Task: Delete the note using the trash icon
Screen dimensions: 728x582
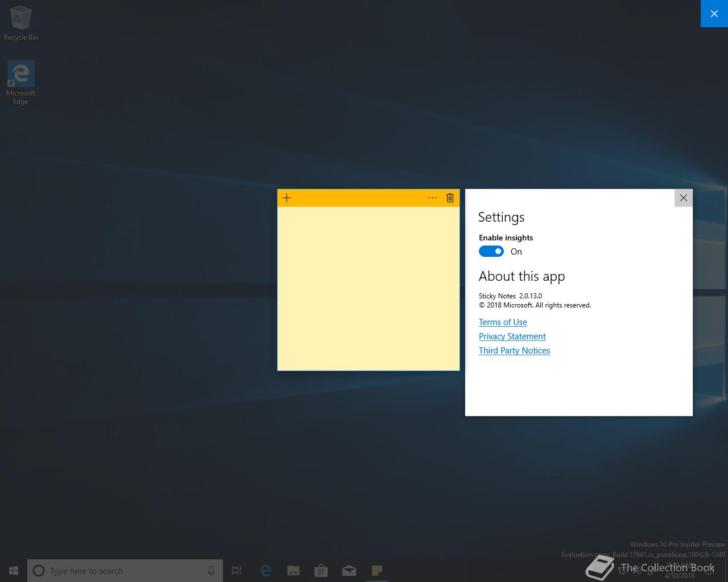Action: click(450, 198)
